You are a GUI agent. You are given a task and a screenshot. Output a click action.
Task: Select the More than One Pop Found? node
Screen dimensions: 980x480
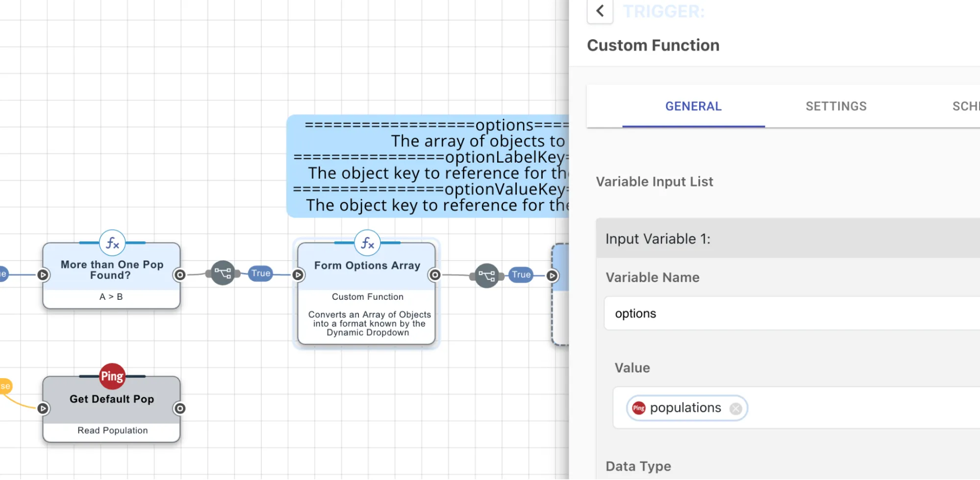tap(111, 275)
